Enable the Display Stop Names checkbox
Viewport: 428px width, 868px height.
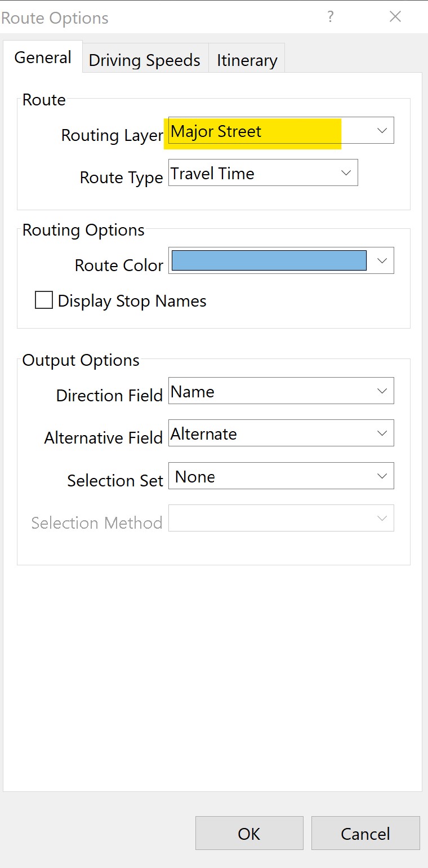tap(44, 300)
